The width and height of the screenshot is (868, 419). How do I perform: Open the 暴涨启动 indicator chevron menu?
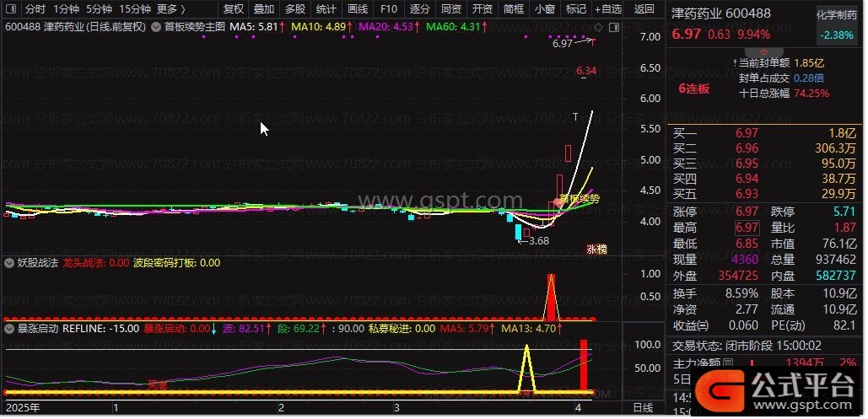tap(10, 329)
